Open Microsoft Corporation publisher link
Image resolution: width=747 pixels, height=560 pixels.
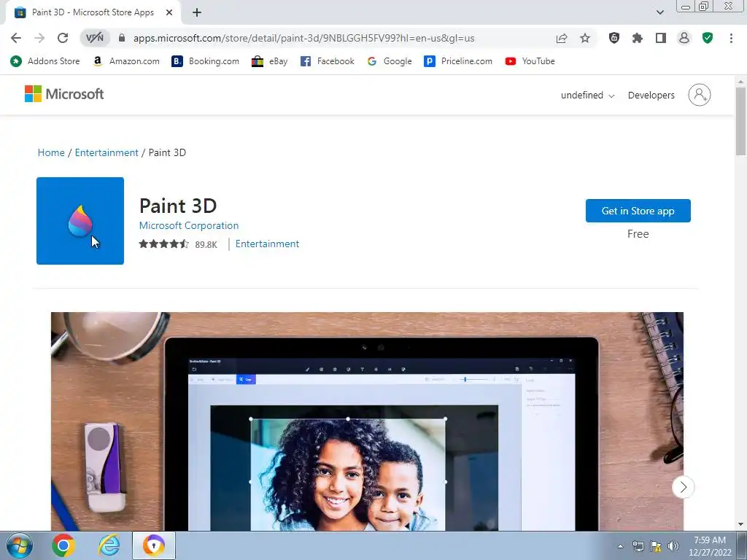click(189, 226)
